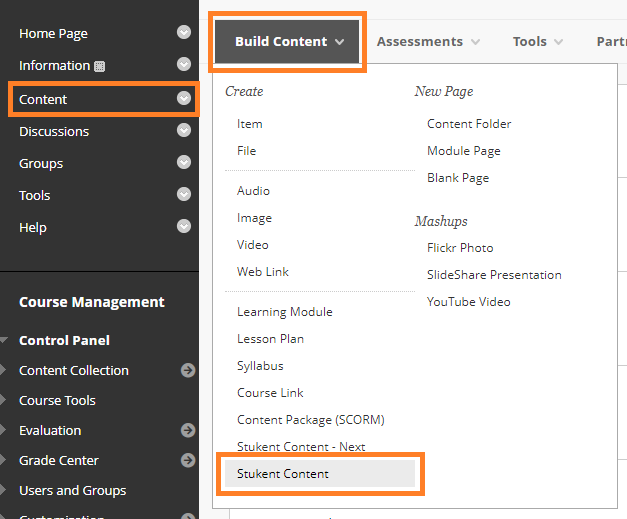Screen dimensions: 627x519
Task: Create a new Blank Page
Action: [x=458, y=178]
